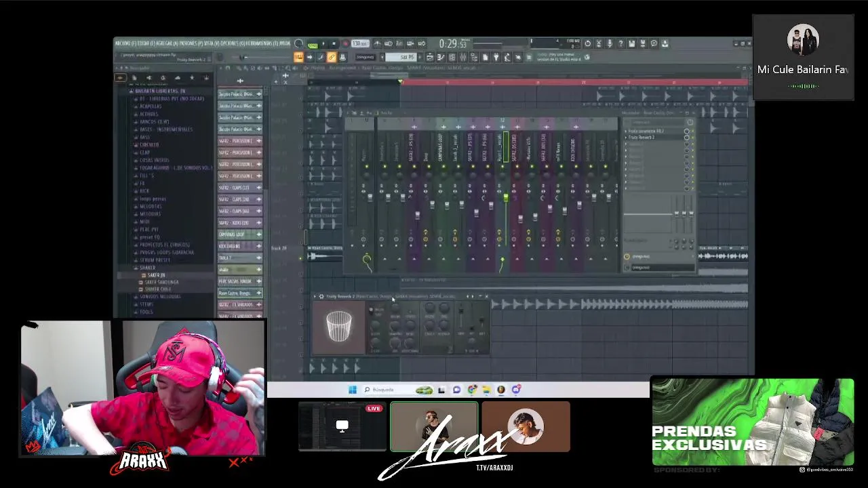The width and height of the screenshot is (868, 488).
Task: Toggle the metronome icon
Action: 377,43
